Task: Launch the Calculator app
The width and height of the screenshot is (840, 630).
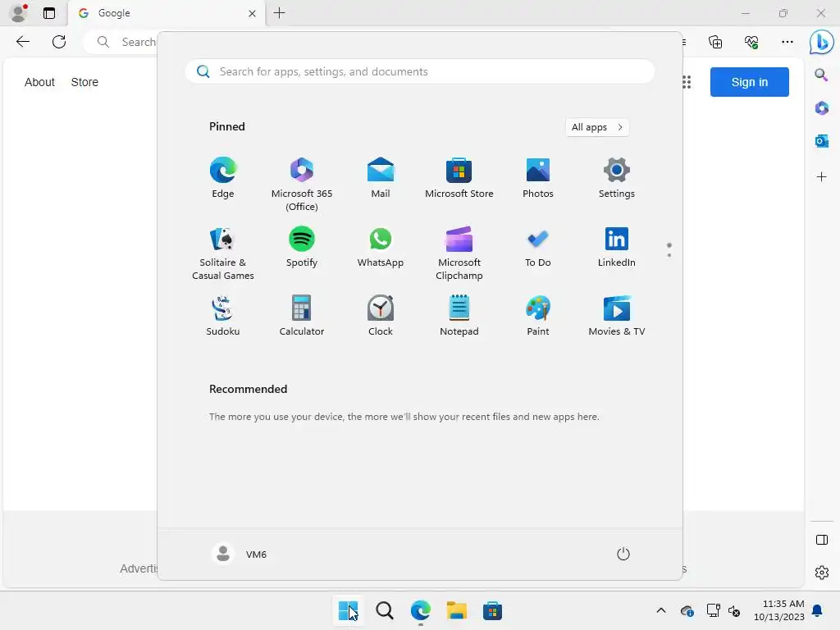Action: pos(302,316)
